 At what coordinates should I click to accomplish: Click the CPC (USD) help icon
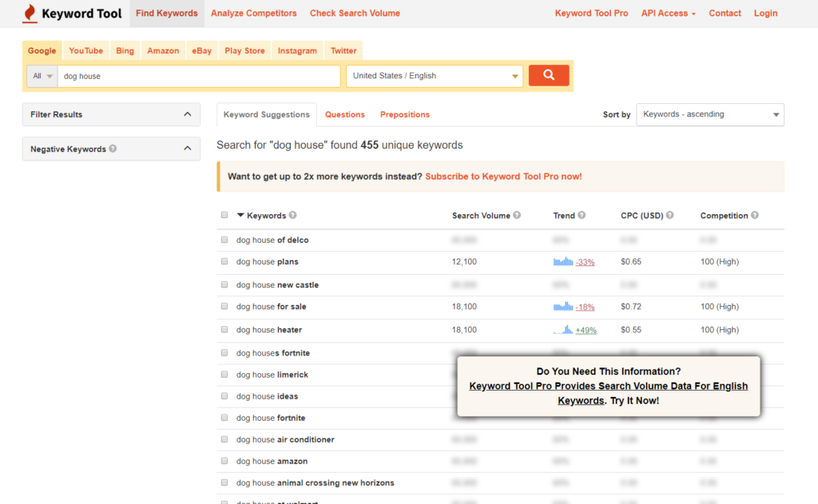coord(669,215)
